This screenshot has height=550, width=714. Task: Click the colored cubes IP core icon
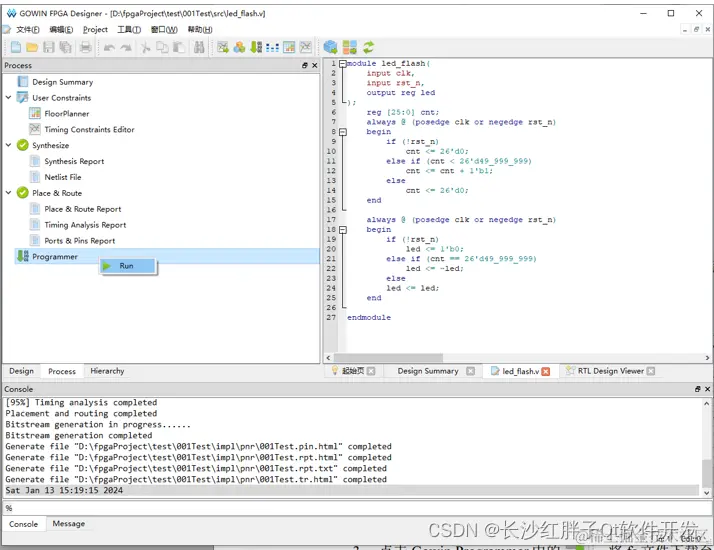coord(239,47)
